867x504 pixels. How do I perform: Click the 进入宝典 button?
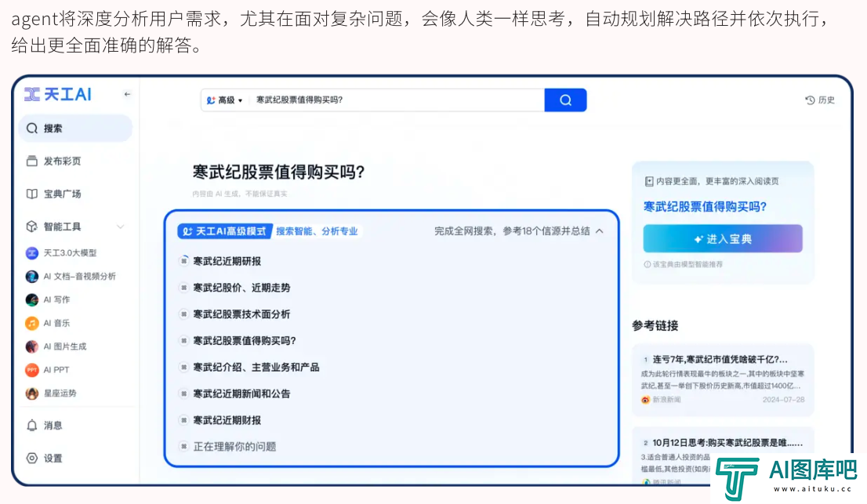click(723, 239)
